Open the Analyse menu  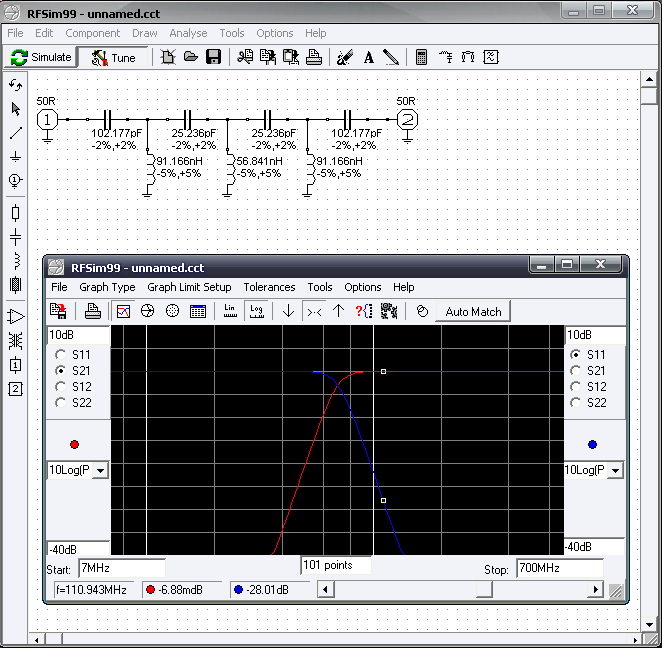pos(188,33)
